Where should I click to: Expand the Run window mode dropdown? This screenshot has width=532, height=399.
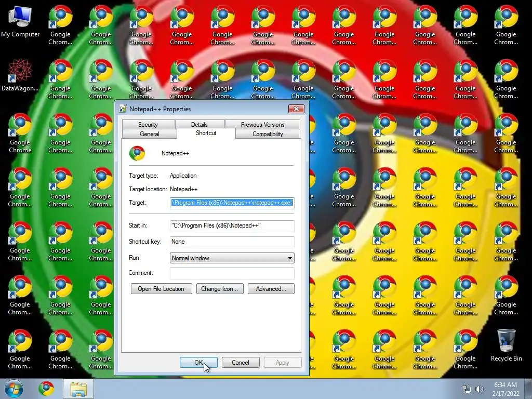pos(232,258)
